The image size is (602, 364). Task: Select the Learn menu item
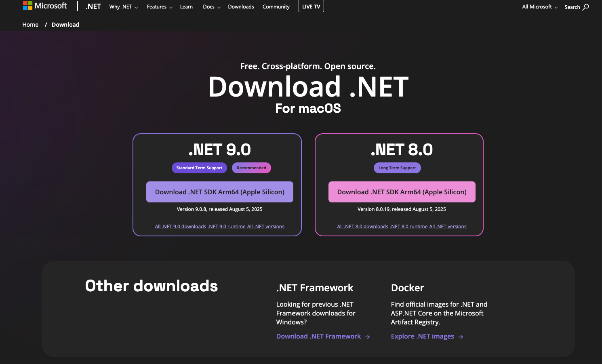point(186,6)
